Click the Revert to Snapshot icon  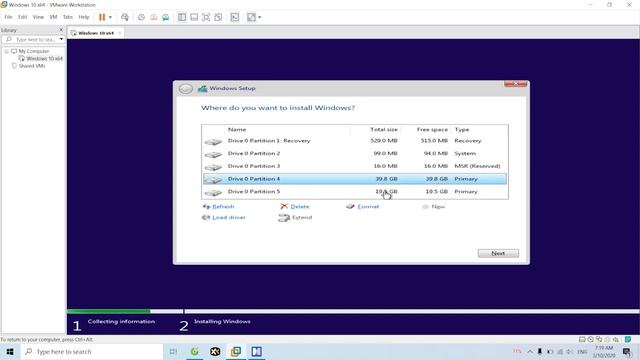[153, 17]
